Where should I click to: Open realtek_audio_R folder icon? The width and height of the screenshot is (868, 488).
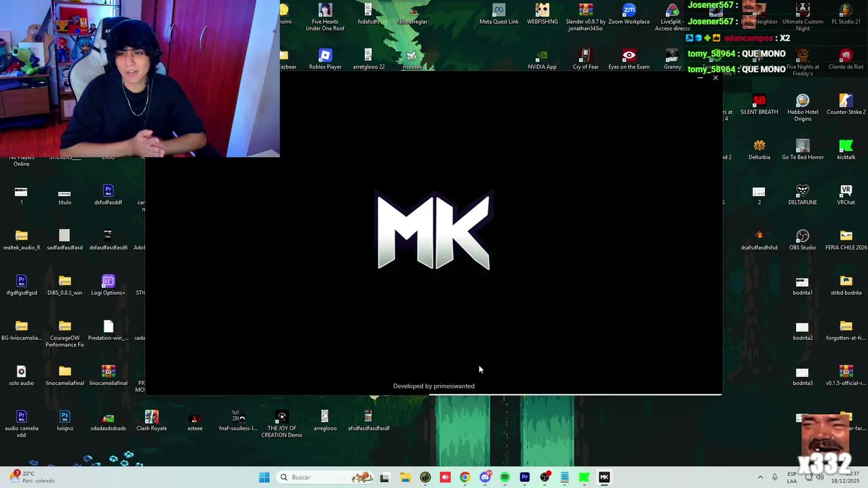pos(21,240)
